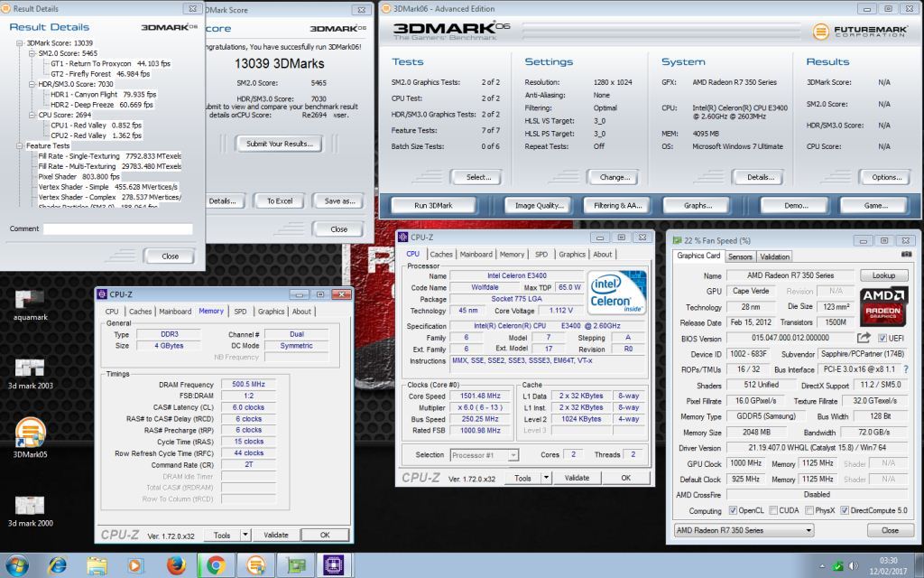
Task: Click the To Excel button
Action: coord(280,201)
